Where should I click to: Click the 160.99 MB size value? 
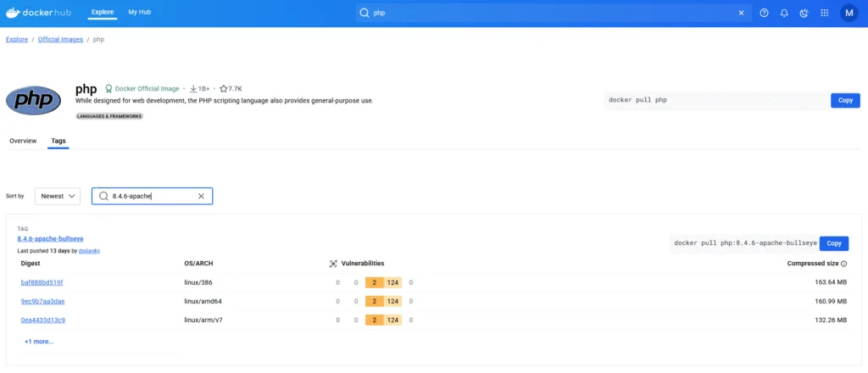(x=829, y=301)
